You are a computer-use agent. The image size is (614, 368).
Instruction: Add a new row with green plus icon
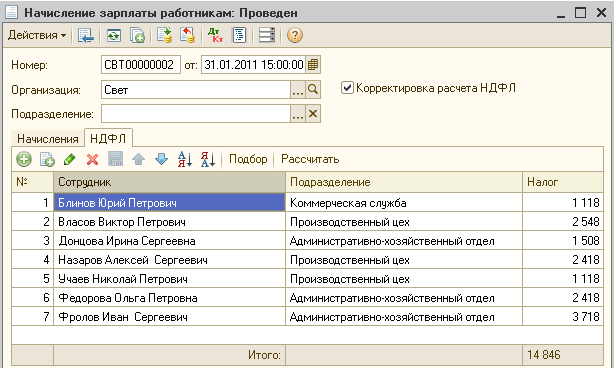[x=24, y=159]
